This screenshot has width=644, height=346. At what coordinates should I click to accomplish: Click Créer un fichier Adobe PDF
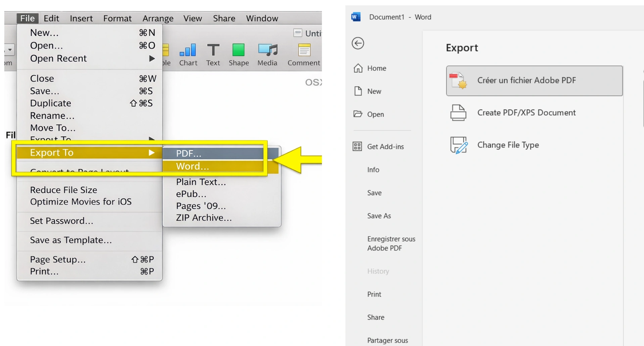point(526,80)
